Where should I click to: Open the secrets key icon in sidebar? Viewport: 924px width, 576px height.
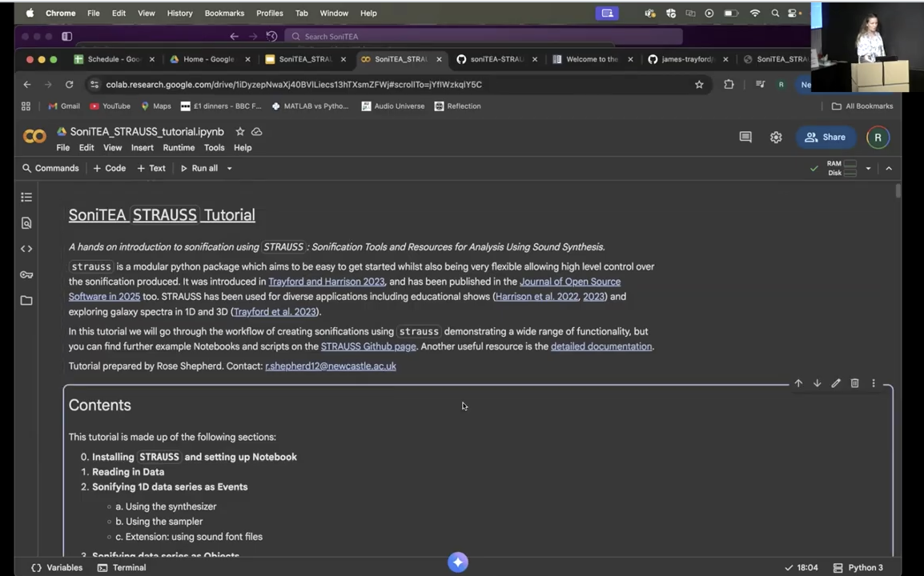[x=26, y=274]
